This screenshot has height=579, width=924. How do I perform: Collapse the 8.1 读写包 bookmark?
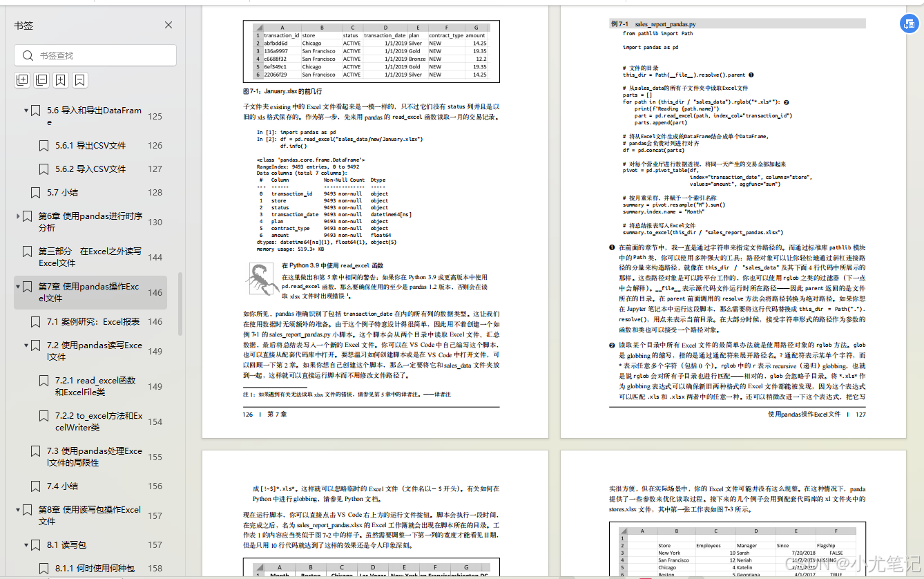(26, 545)
